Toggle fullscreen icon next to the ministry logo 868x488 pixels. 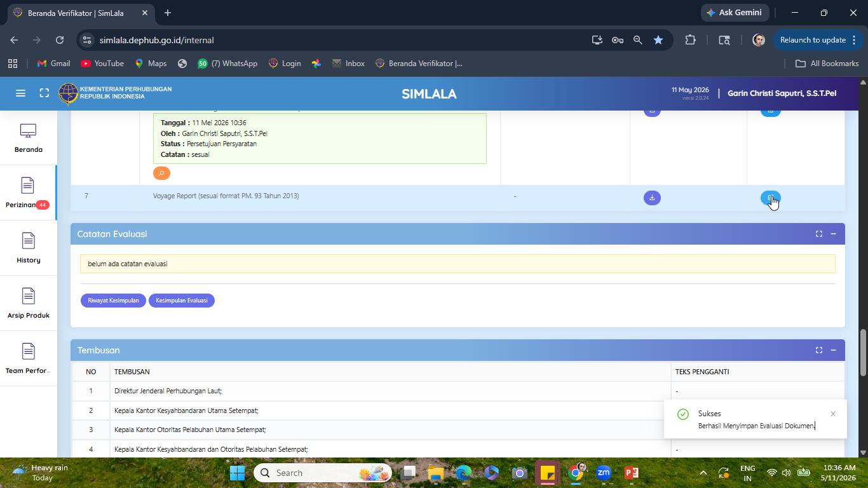tap(44, 93)
